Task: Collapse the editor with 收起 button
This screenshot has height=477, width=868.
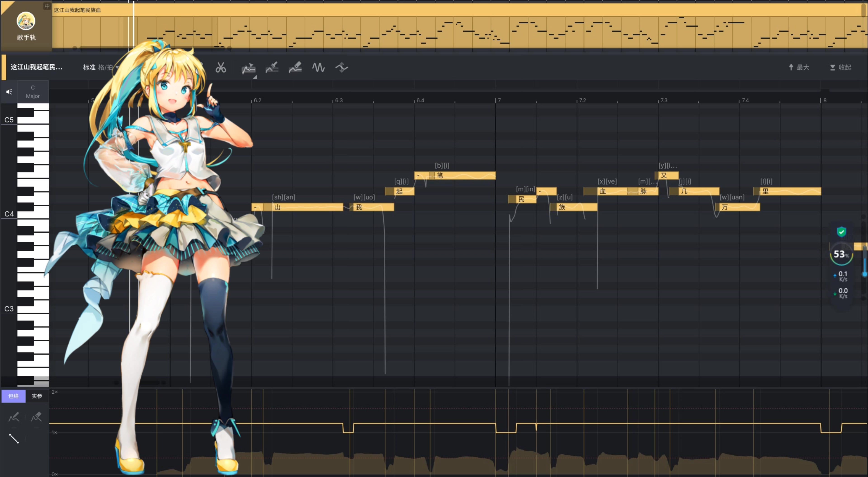Action: (x=840, y=67)
